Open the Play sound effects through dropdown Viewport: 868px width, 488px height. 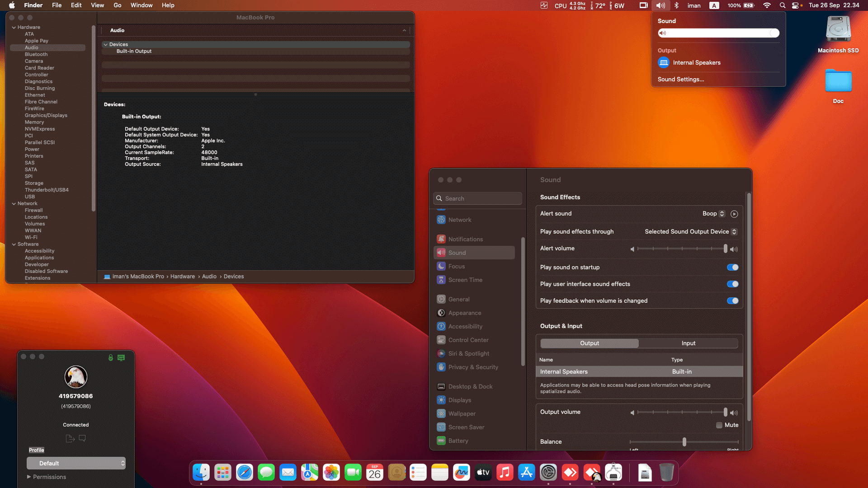(x=691, y=231)
